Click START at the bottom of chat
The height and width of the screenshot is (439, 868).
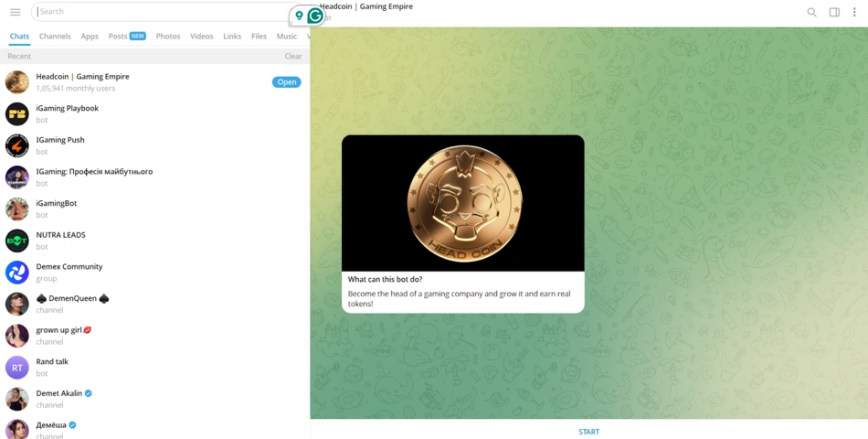pos(589,432)
